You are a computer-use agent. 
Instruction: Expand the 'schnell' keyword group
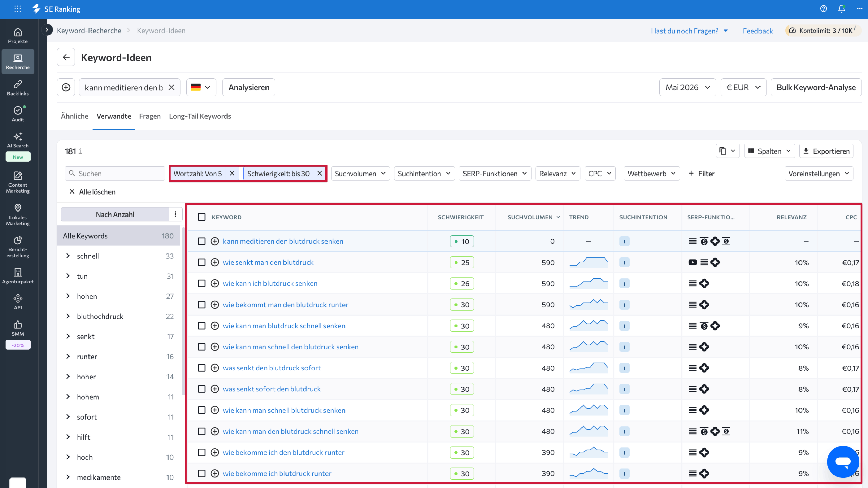coord(68,256)
